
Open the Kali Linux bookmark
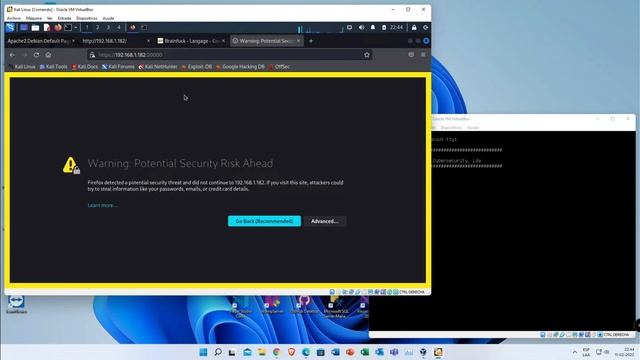coord(22,67)
